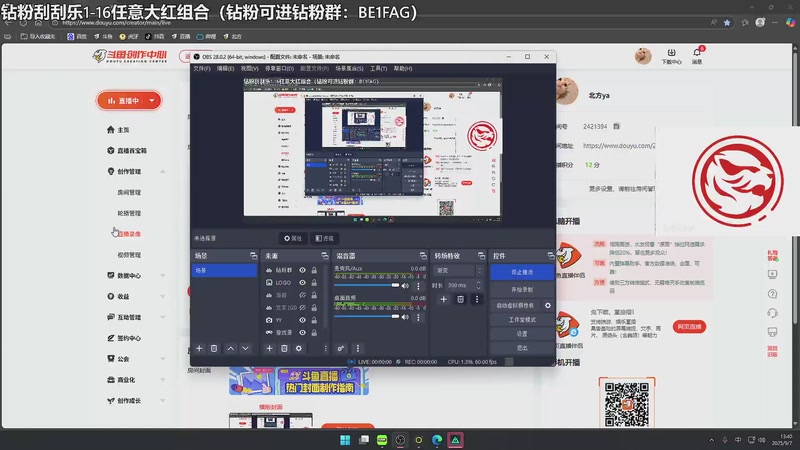Toggle visibility of the last source row
This screenshot has height=450, width=800.
coord(303,333)
